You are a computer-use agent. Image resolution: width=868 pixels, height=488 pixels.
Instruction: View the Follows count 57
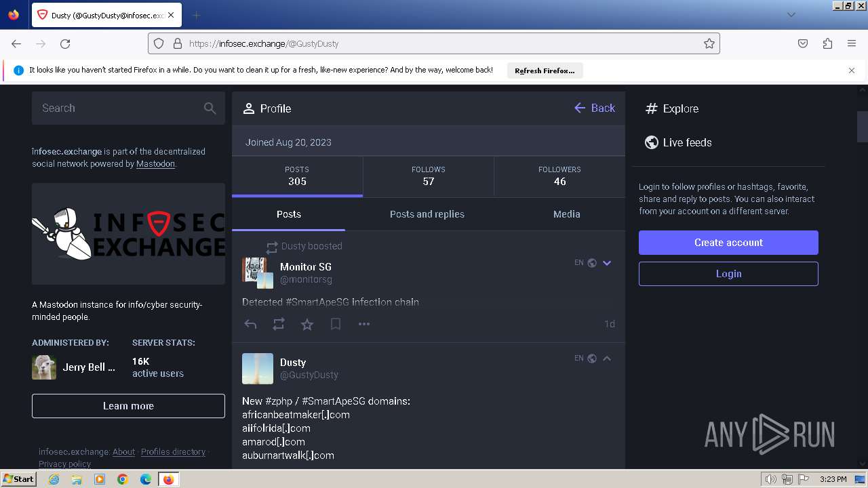click(429, 176)
